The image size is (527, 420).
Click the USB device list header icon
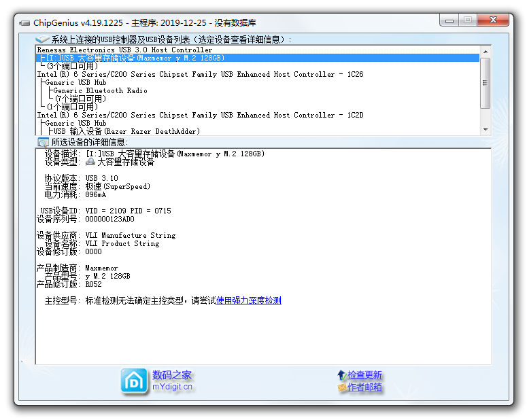(42, 40)
